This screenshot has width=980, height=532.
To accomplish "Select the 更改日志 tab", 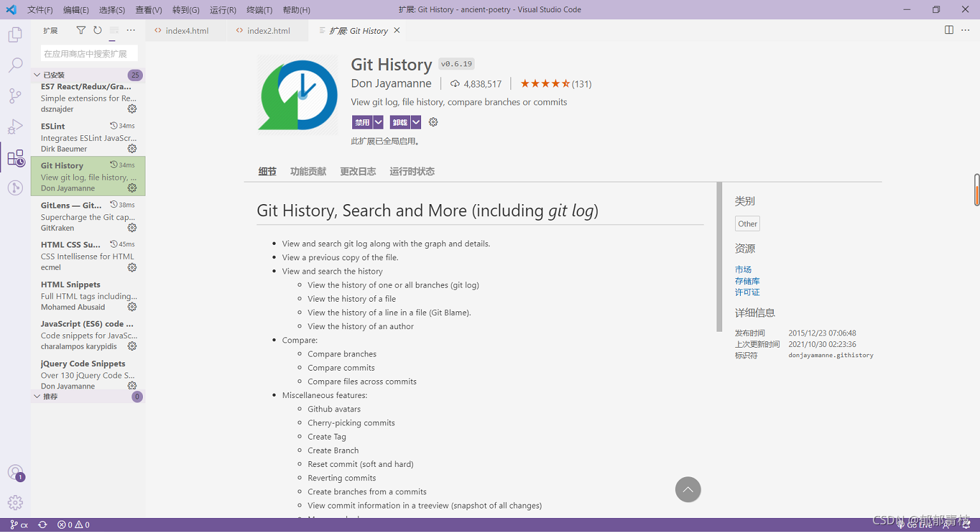I will pyautogui.click(x=358, y=172).
